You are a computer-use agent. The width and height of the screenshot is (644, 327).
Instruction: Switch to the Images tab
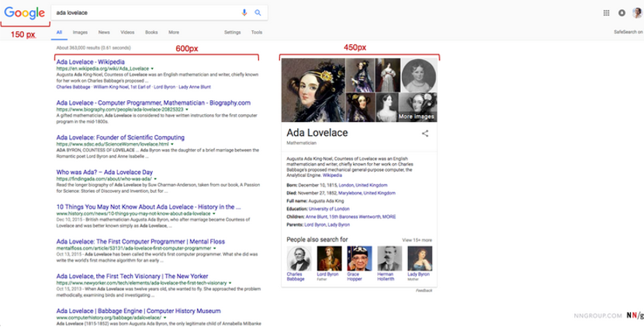pos(80,33)
